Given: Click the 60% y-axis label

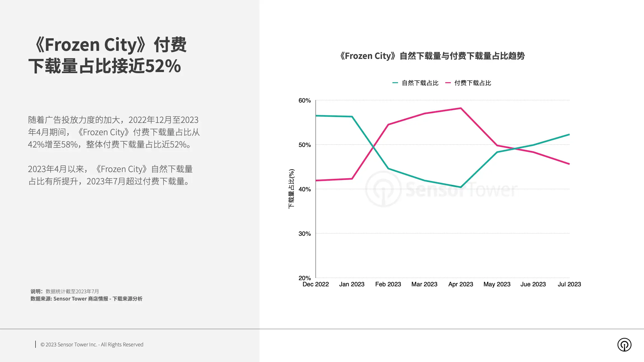Looking at the screenshot, I should (304, 101).
